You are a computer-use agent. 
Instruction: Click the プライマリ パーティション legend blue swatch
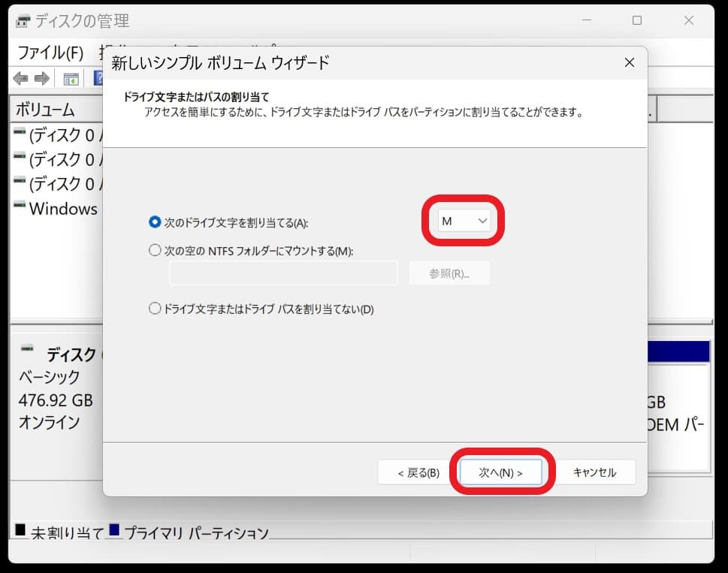tap(114, 530)
